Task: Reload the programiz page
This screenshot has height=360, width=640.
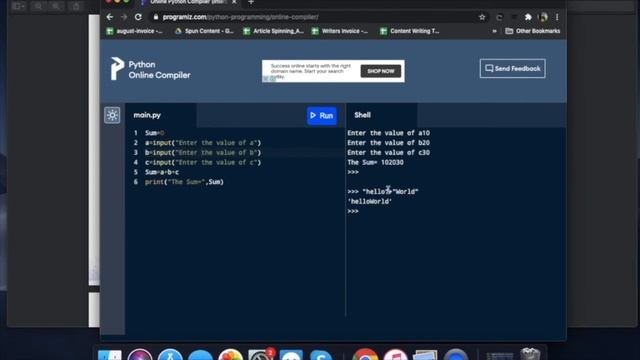Action: pos(138,17)
